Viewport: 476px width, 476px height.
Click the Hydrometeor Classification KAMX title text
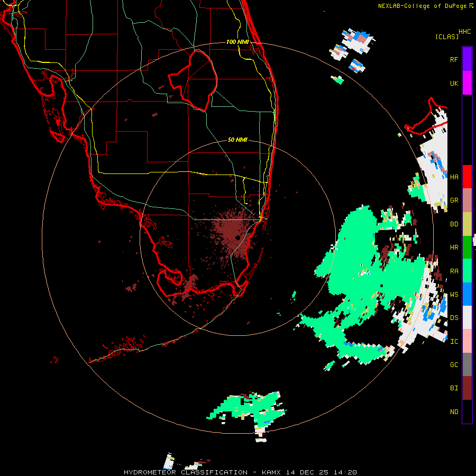240,472
